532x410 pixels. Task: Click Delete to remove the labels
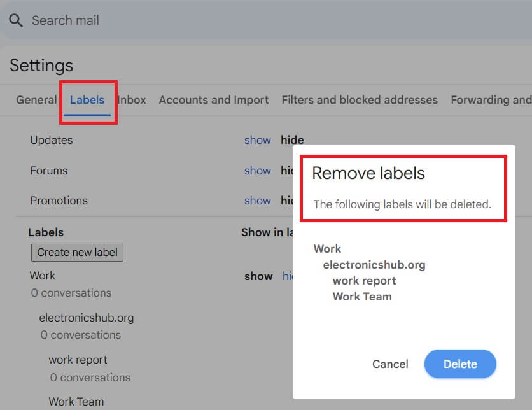pos(460,364)
